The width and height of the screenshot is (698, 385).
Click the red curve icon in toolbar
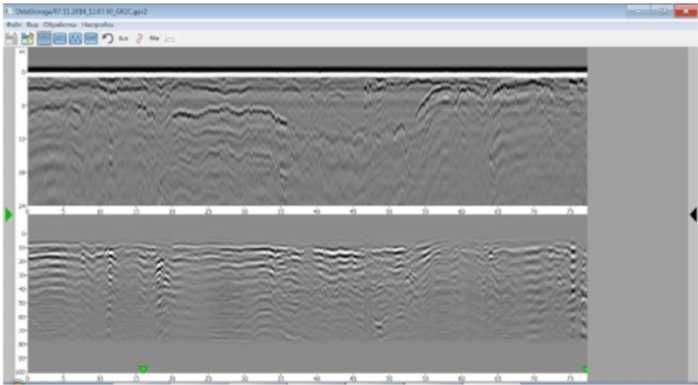139,39
